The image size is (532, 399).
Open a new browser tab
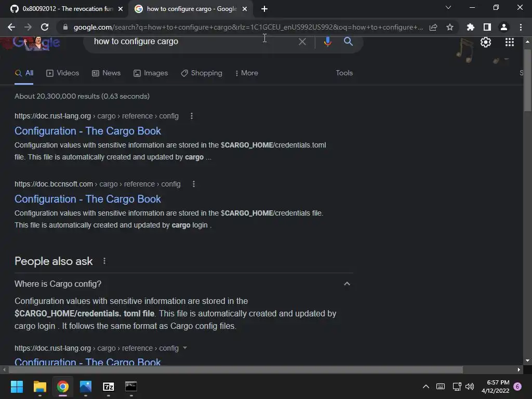pyautogui.click(x=264, y=9)
